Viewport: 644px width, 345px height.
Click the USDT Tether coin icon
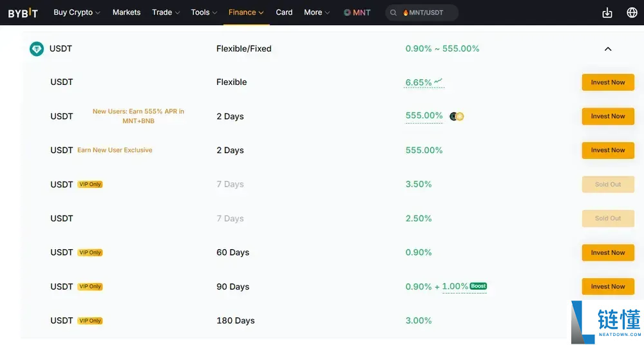(x=37, y=49)
